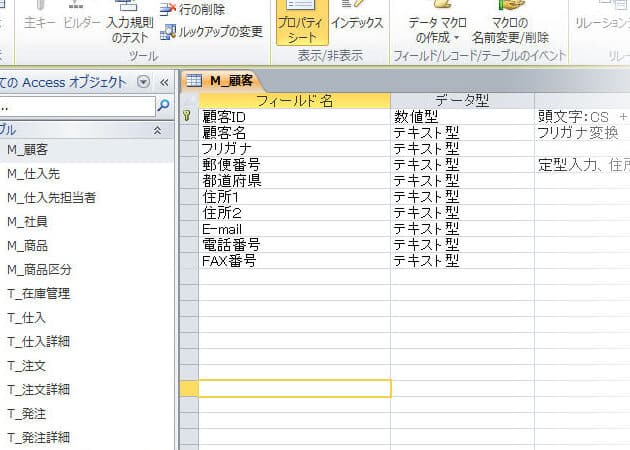This screenshot has height=450, width=630.
Task: Click テキスト型 data type for 郵便番号
Action: click(462, 165)
